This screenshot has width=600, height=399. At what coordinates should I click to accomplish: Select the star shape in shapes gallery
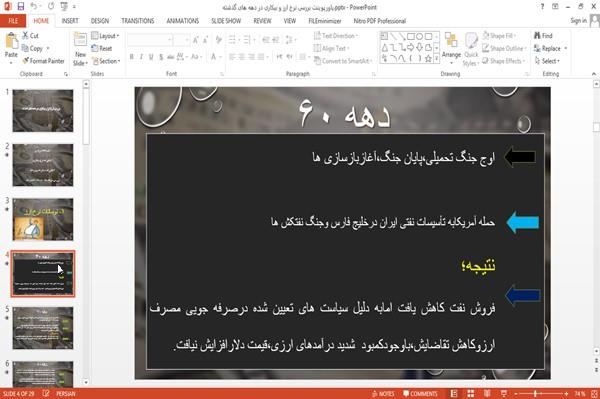coord(429,58)
